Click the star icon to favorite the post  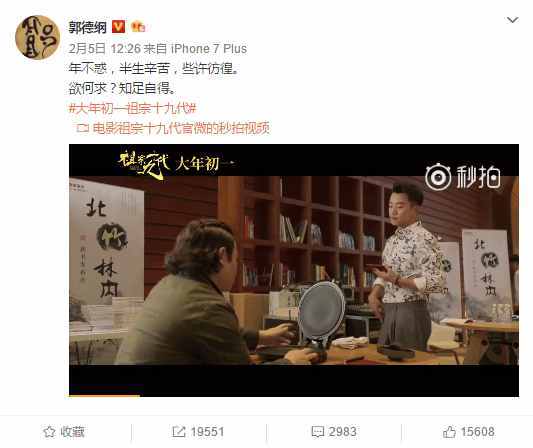click(49, 432)
